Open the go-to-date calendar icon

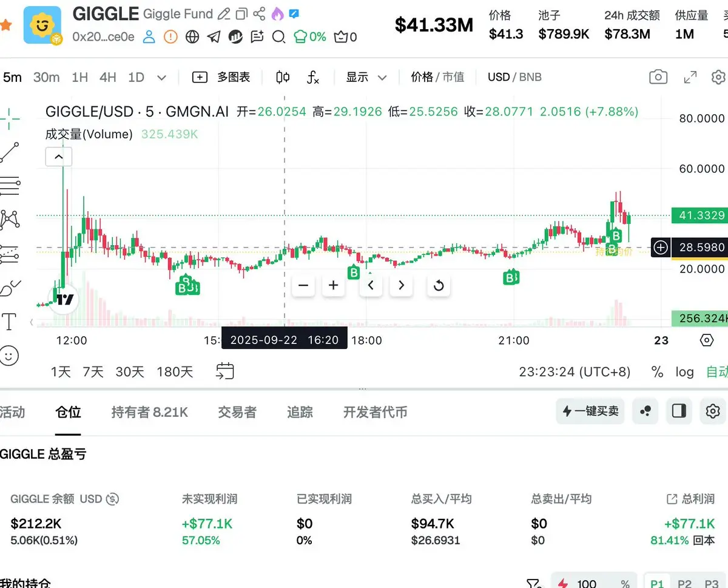click(x=225, y=371)
